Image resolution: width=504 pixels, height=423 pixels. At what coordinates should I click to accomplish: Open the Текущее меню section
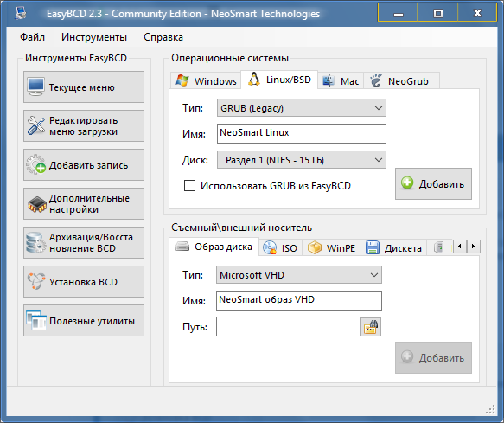point(84,87)
